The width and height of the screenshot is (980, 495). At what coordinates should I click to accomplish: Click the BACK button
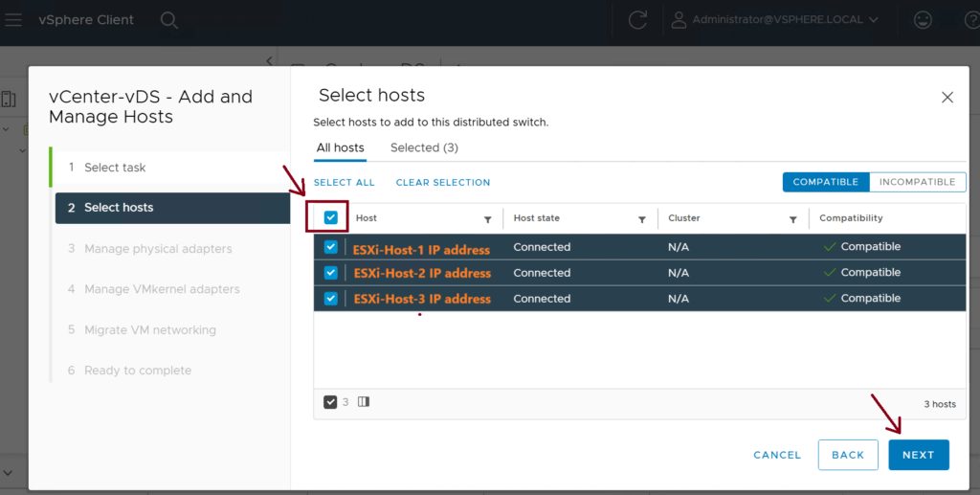click(x=848, y=455)
